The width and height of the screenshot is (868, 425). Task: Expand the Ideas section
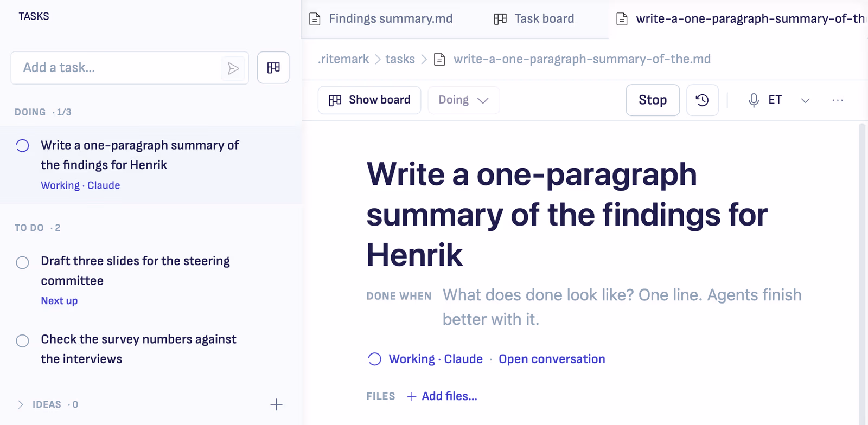[21, 404]
